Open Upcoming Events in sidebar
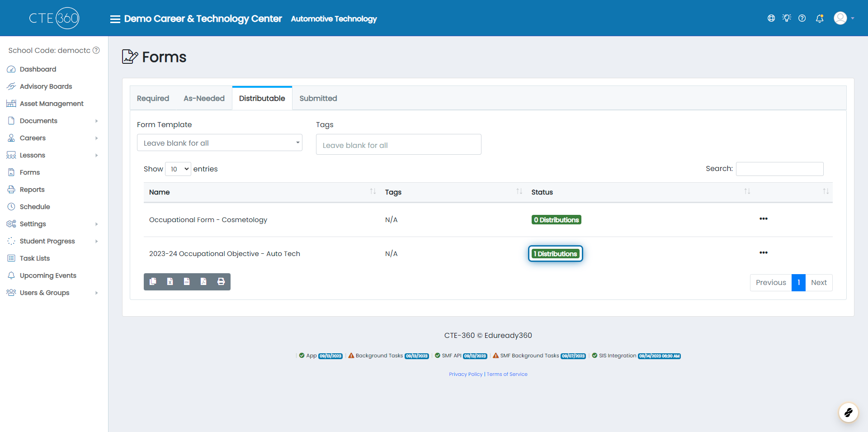The width and height of the screenshot is (868, 432). [48, 275]
